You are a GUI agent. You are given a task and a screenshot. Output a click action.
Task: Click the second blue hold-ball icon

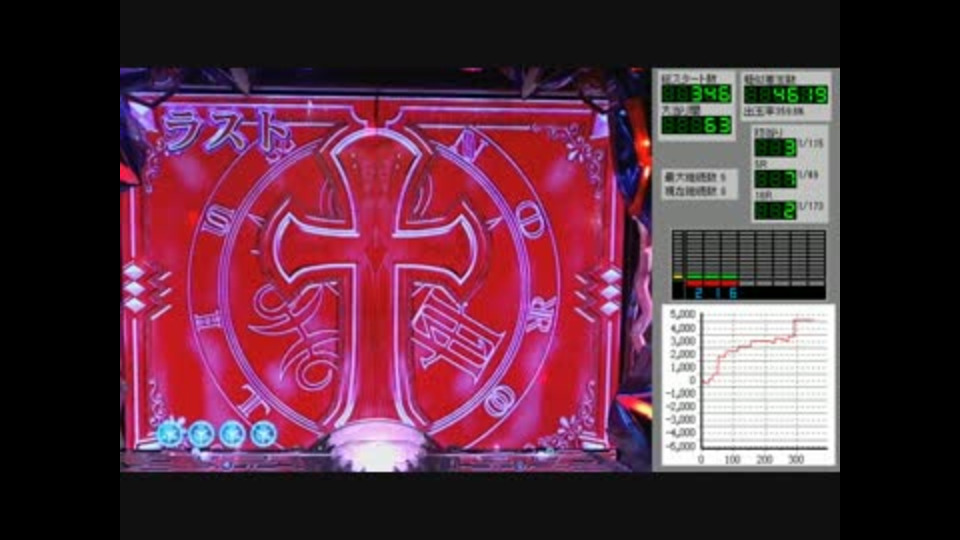coord(201,435)
